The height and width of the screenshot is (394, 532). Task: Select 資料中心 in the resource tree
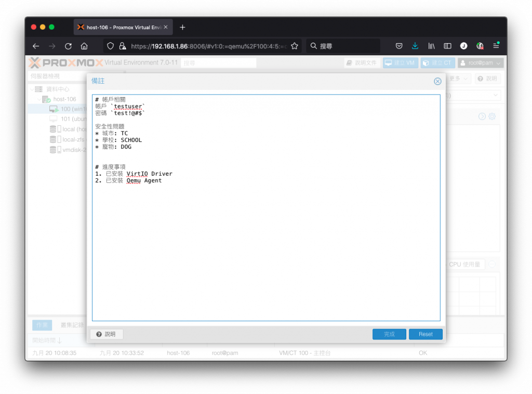pos(57,89)
